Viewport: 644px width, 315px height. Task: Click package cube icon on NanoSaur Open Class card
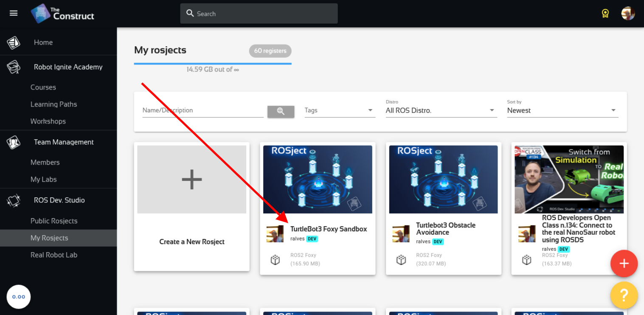coord(527,260)
